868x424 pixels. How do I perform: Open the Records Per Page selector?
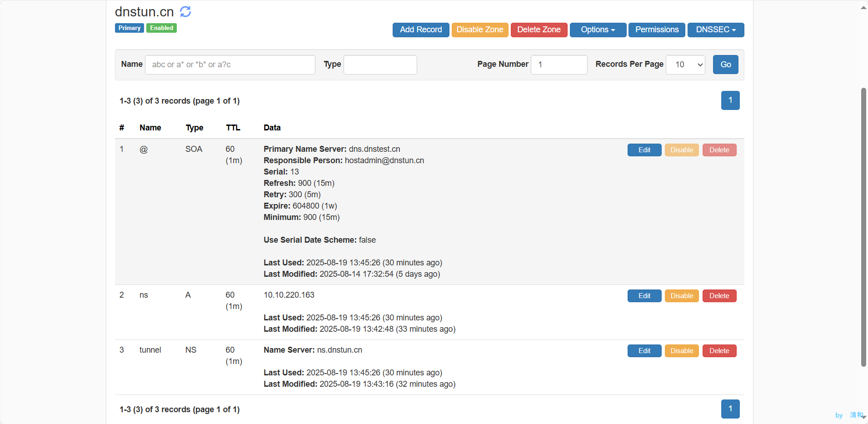685,65
